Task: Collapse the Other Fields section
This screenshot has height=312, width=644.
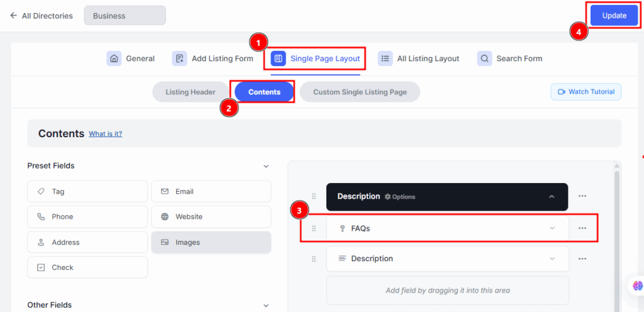Action: point(266,305)
